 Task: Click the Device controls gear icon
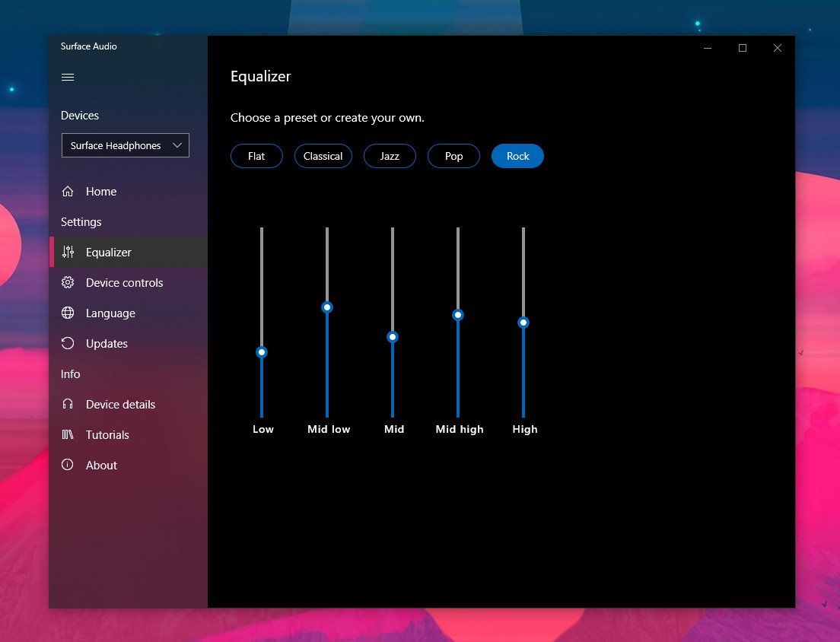point(68,282)
